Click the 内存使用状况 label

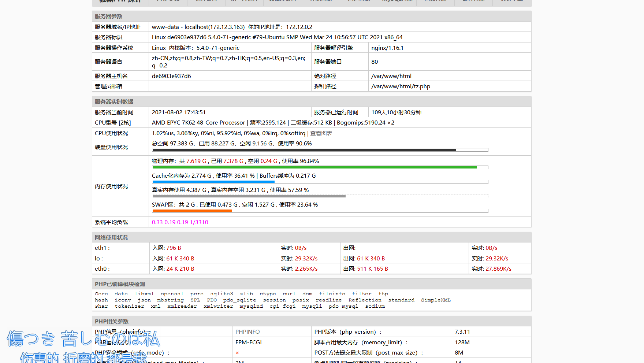[111, 186]
